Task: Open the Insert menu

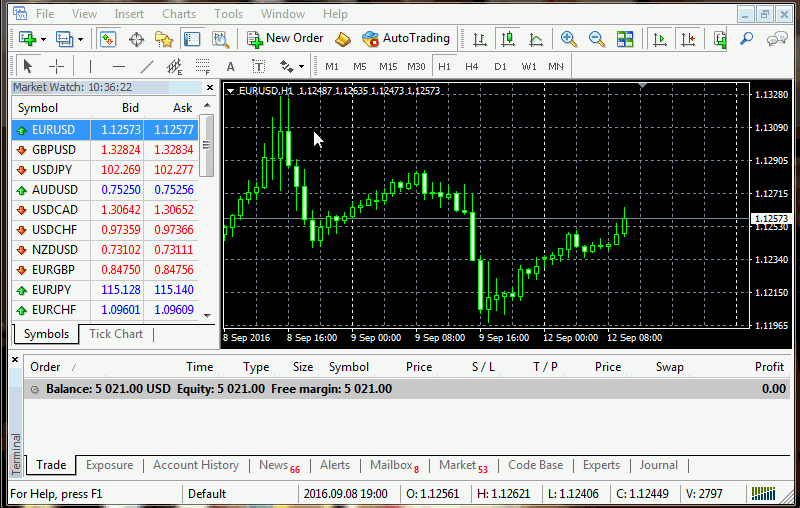Action: 129,14
